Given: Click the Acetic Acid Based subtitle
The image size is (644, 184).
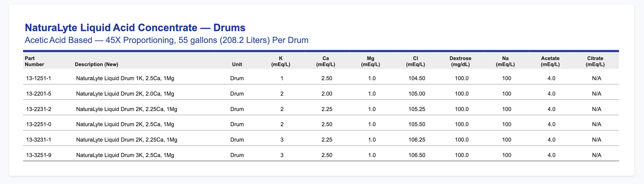Looking at the screenshot, I should pyautogui.click(x=166, y=40).
